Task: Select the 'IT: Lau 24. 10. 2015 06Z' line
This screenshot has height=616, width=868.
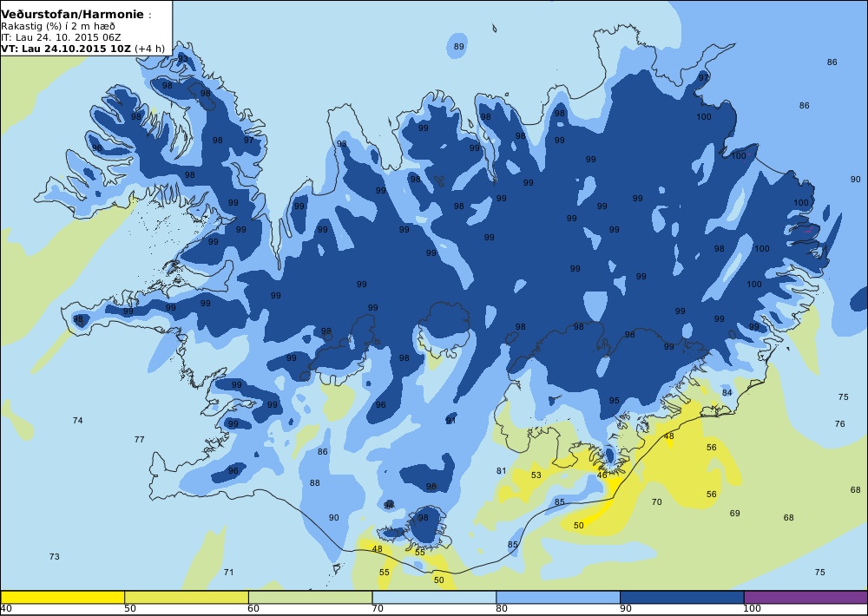Action: [x=61, y=37]
